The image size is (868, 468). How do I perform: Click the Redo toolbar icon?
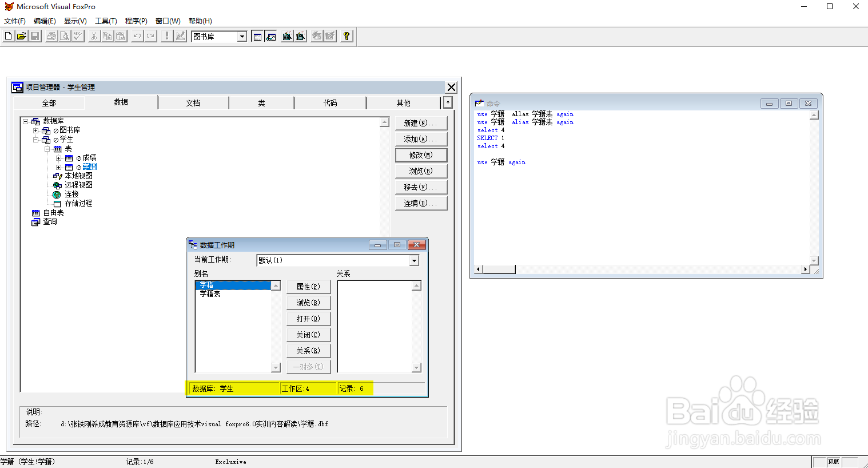click(x=150, y=36)
